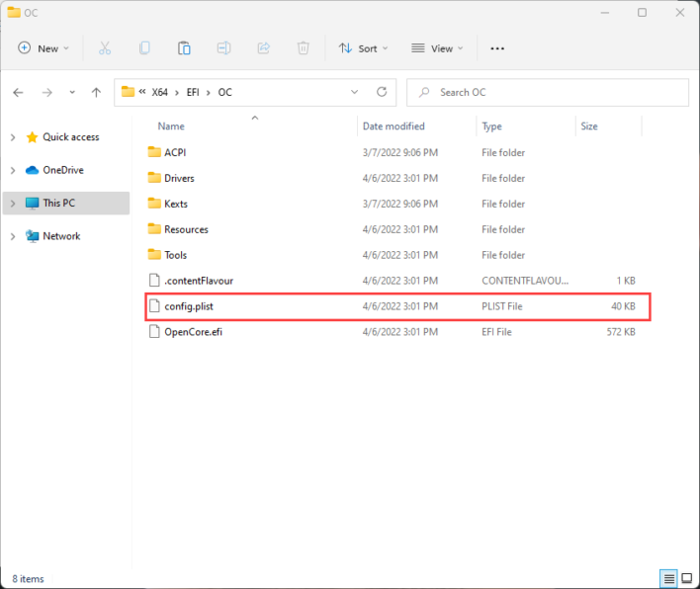Image resolution: width=700 pixels, height=589 pixels.
Task: Open the See more ellipsis menu
Action: [497, 47]
